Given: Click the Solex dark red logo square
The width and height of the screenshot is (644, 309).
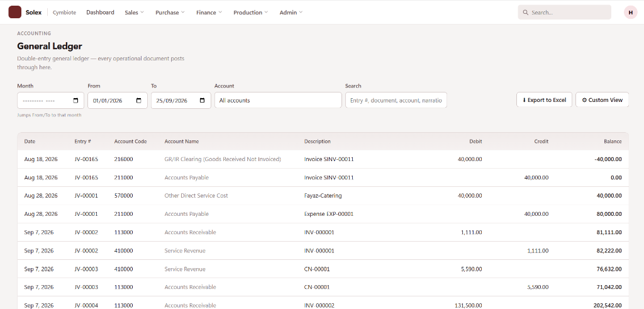Looking at the screenshot, I should (x=15, y=13).
